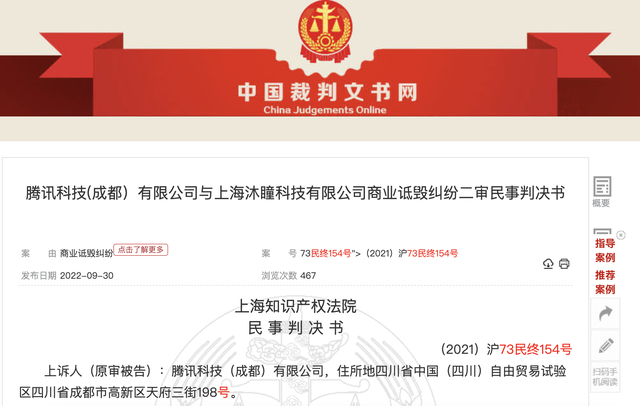Click the printer icon to print judgment
The image size is (640, 406).
click(x=564, y=264)
